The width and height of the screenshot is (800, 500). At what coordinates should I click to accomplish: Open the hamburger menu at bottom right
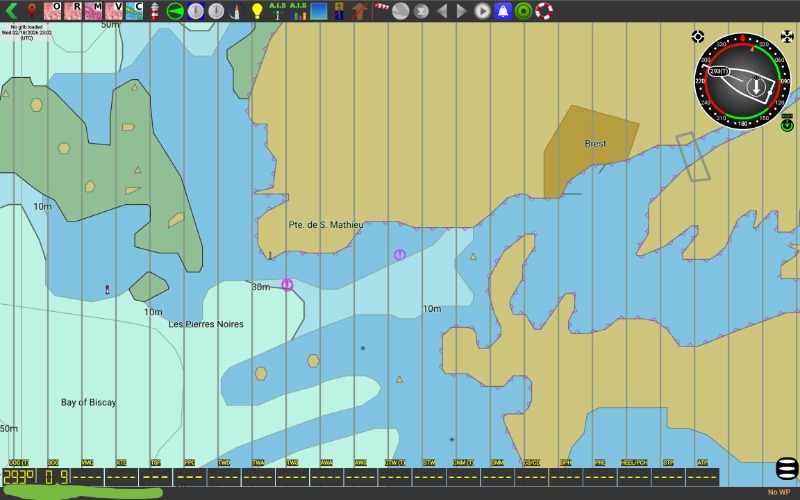(787, 468)
